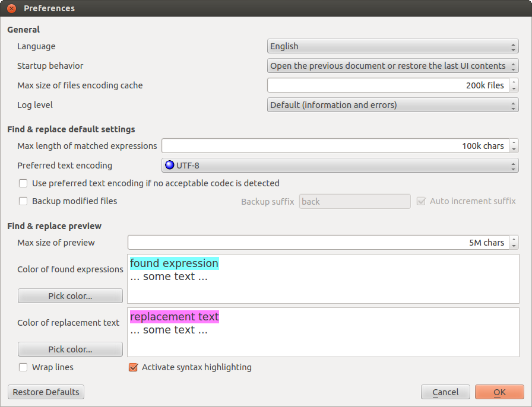Toggle the Backup modified files checkbox
The image size is (532, 407).
pyautogui.click(x=23, y=201)
